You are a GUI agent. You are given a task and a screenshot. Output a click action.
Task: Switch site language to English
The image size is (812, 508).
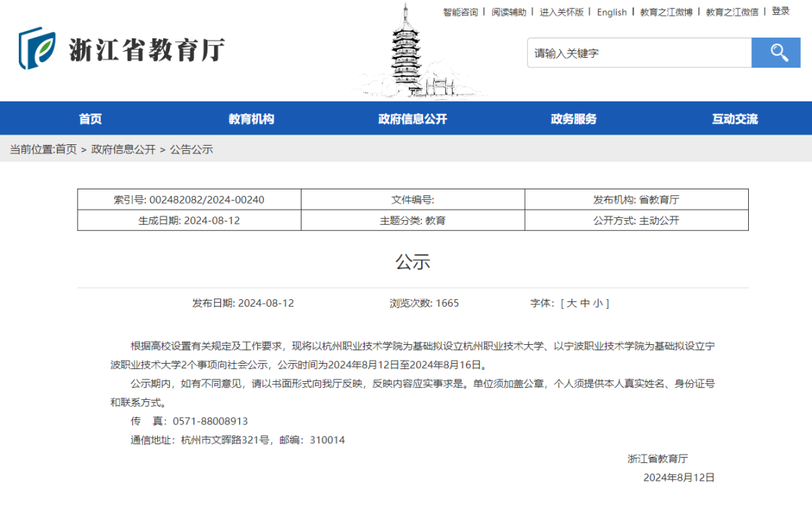(612, 12)
